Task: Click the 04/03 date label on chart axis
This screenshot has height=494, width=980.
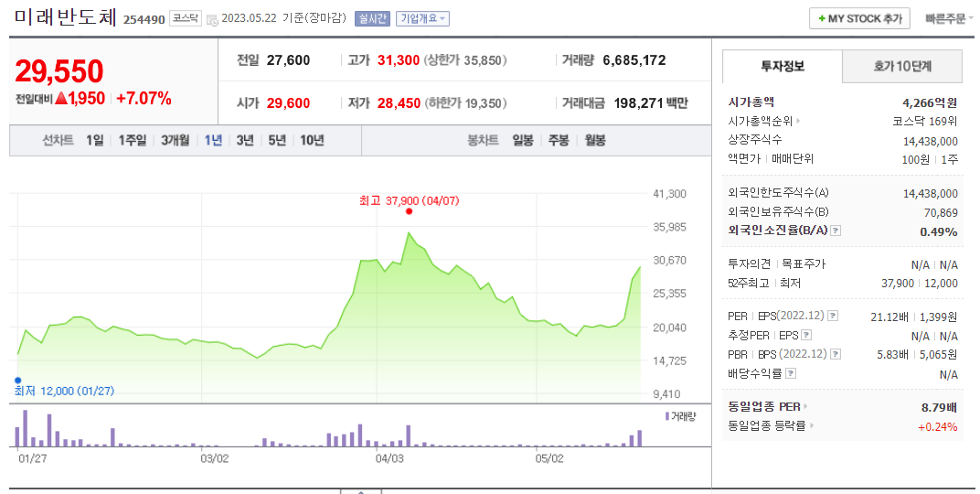Action: [x=389, y=458]
